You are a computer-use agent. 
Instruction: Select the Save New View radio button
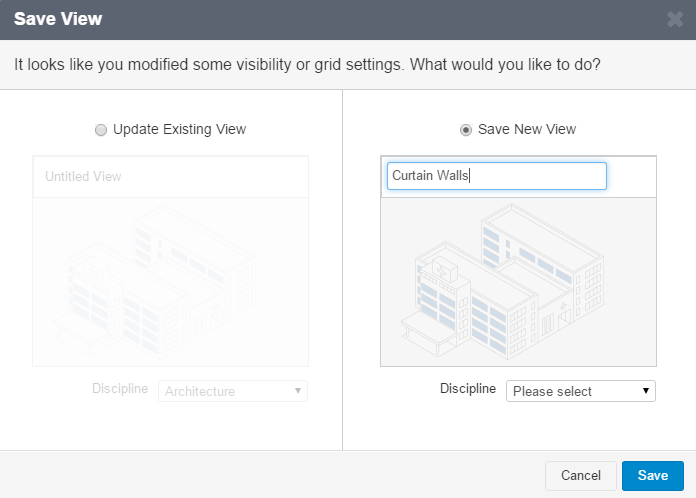(x=466, y=130)
